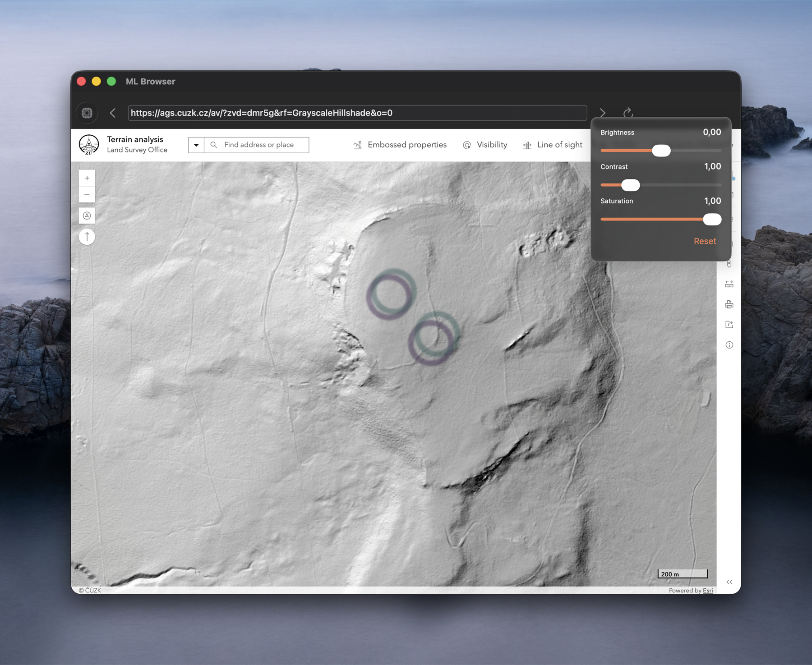The width and height of the screenshot is (812, 665).
Task: Open the Embossed properties tool
Action: coord(400,145)
